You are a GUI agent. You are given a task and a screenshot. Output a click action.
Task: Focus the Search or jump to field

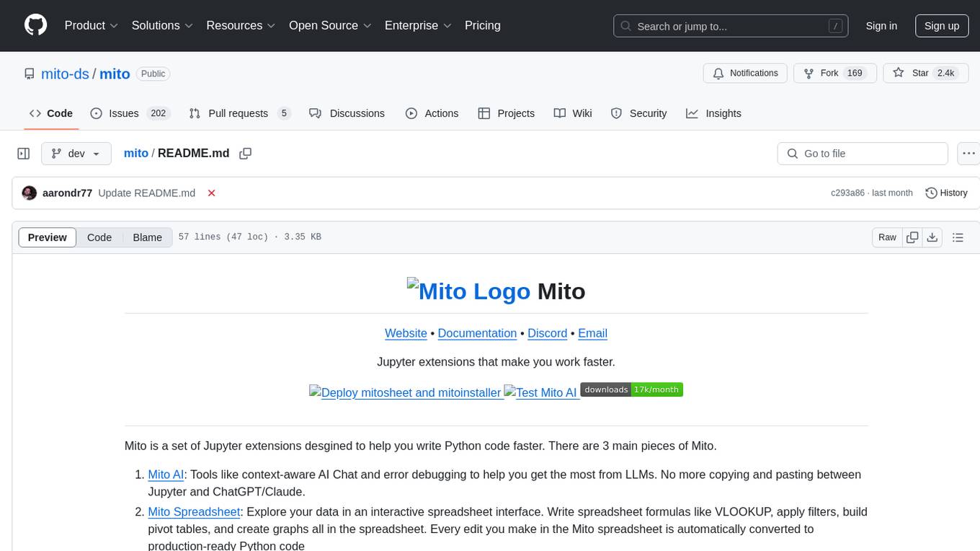[731, 26]
